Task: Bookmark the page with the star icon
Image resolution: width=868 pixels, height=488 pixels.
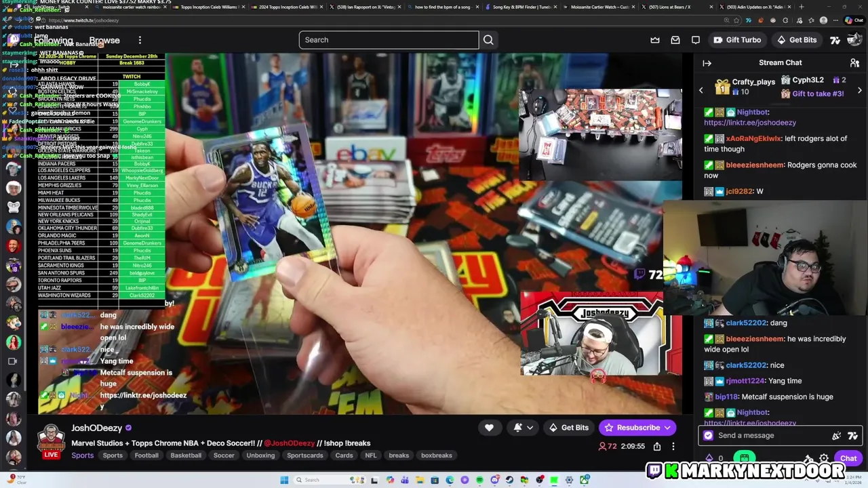Action: [736, 20]
